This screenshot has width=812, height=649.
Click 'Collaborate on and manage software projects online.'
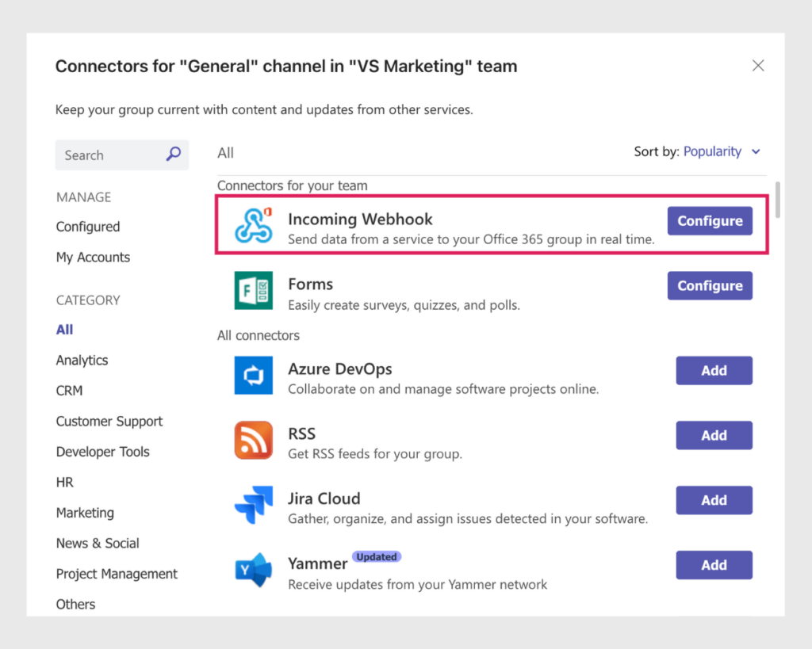click(x=443, y=389)
